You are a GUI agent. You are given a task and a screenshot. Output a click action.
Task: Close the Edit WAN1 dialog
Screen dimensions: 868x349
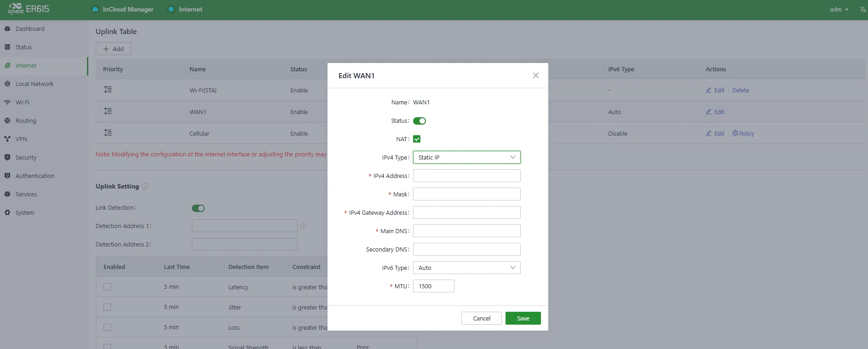tap(535, 75)
